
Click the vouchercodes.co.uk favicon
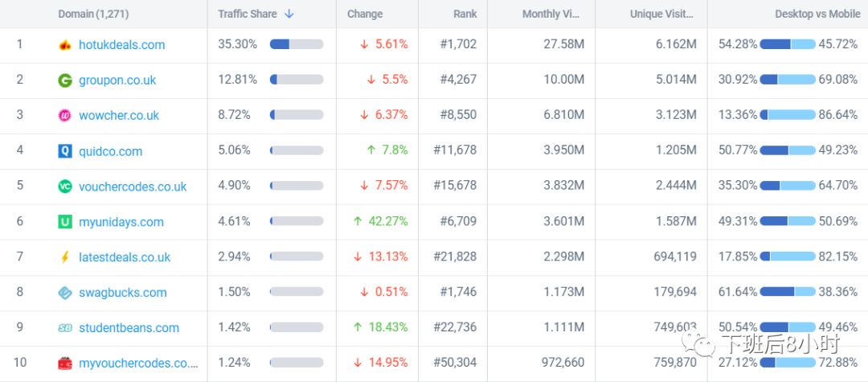click(65, 187)
